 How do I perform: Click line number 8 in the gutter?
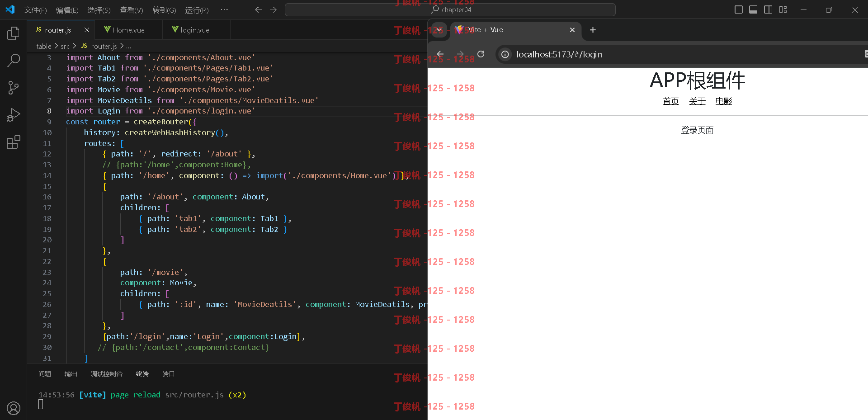[49, 111]
